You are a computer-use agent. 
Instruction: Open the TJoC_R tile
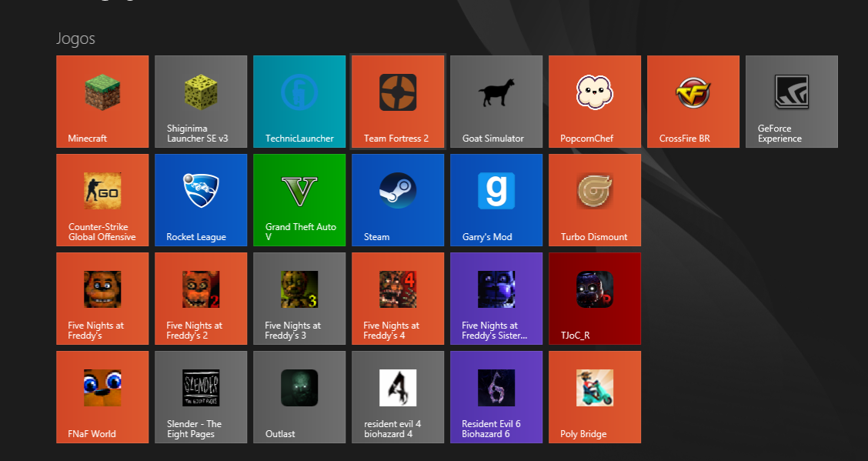pos(595,299)
